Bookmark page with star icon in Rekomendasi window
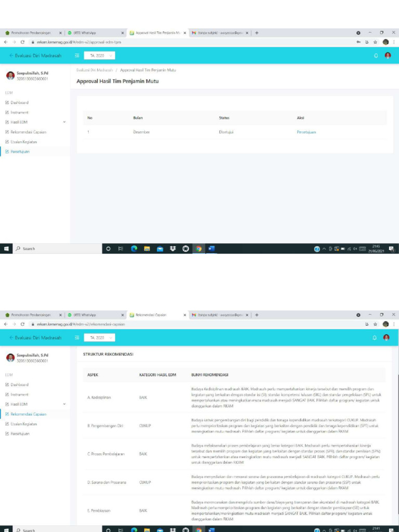 coord(375,324)
